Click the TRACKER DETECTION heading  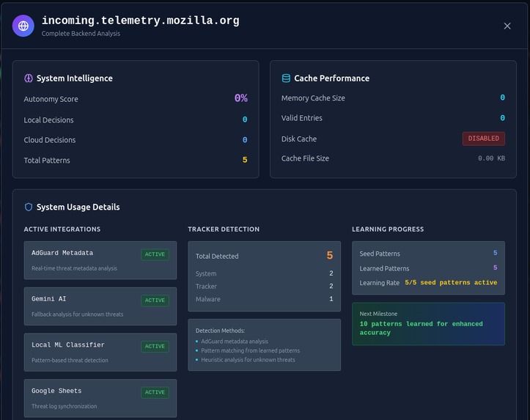tap(224, 229)
